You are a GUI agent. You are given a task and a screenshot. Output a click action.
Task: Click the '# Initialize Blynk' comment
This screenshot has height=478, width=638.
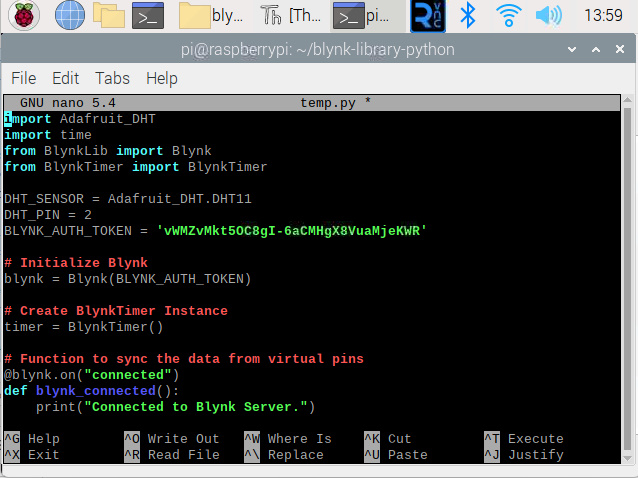(76, 263)
